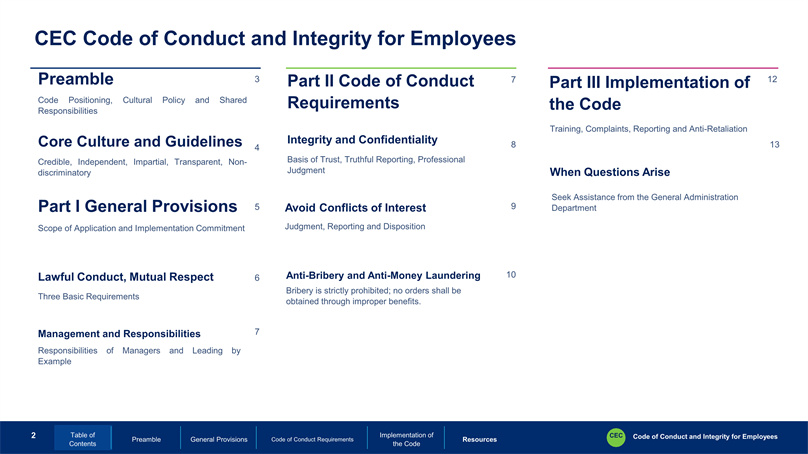Viewport: 808px width, 454px height.
Task: Open the Table of Contents tab
Action: [82, 439]
